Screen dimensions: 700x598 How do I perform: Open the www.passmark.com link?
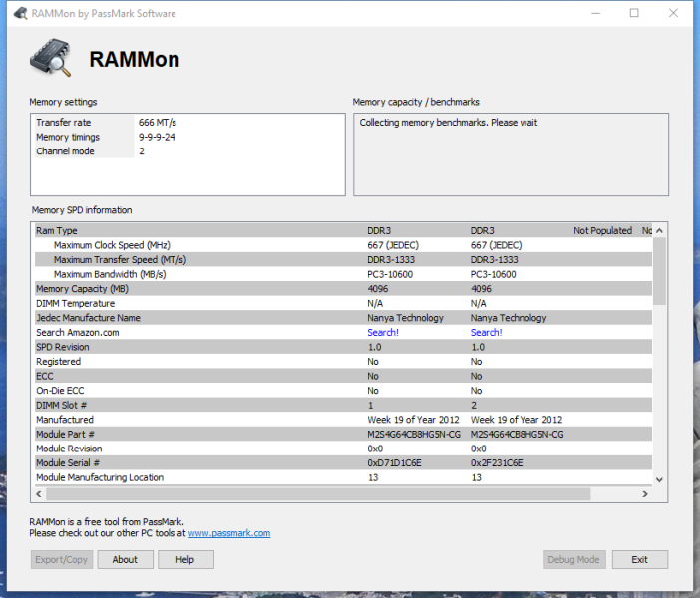229,533
